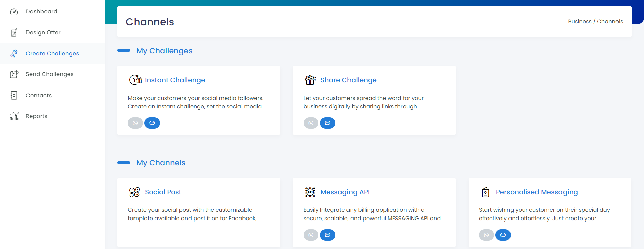The width and height of the screenshot is (644, 249).
Task: Click the Personalised Messaging clipboard icon
Action: pos(486,192)
